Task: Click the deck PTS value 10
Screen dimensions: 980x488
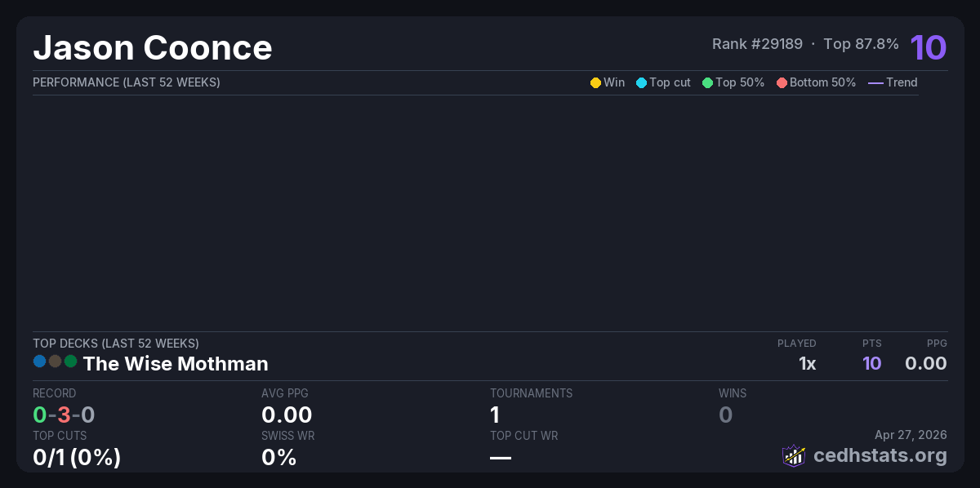Action: pos(871,363)
